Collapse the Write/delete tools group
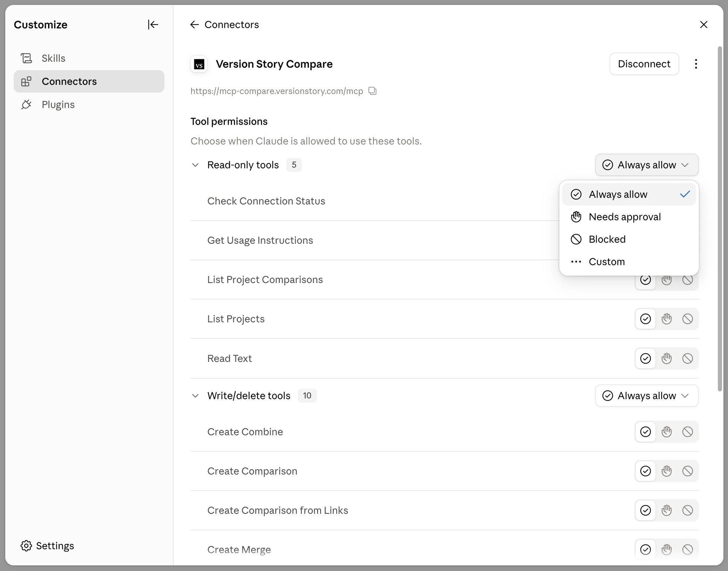Viewport: 728px width, 571px height. tap(195, 396)
